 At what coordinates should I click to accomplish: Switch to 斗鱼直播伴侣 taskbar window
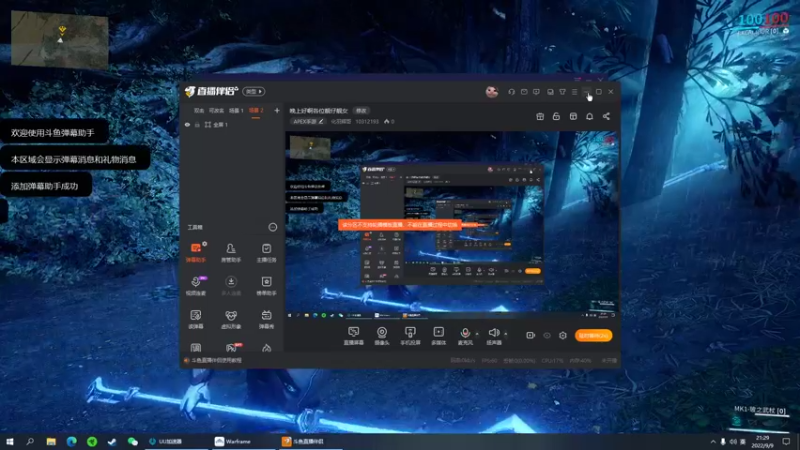click(310, 441)
